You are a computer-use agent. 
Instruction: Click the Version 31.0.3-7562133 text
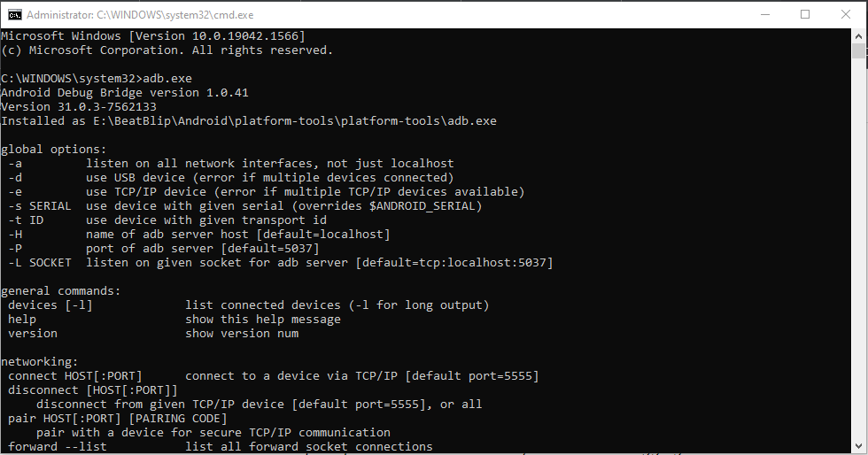click(x=78, y=106)
